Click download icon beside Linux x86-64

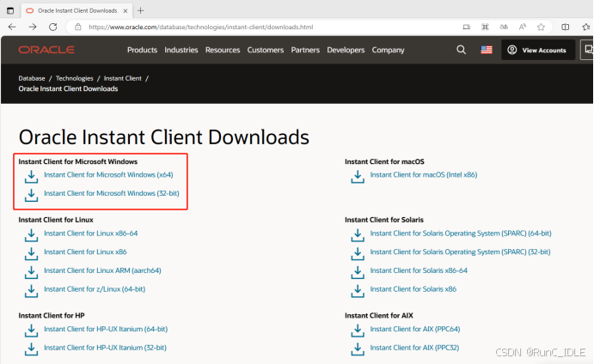31,235
